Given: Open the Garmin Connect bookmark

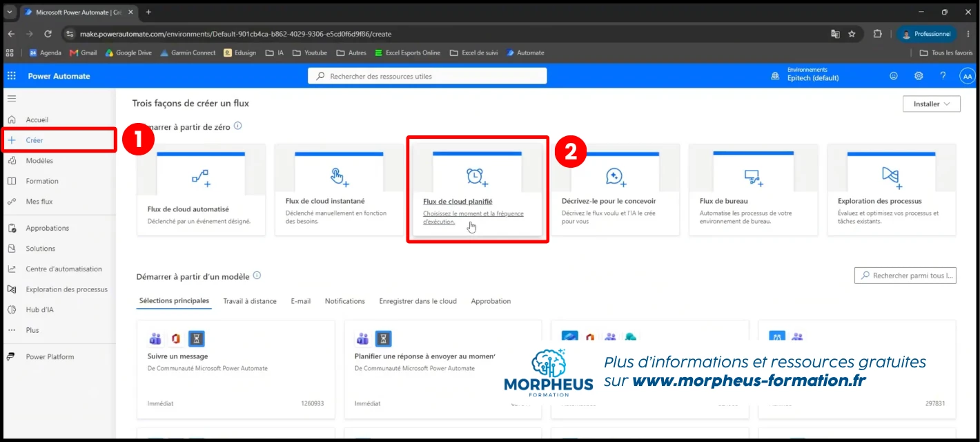Looking at the screenshot, I should click(x=188, y=52).
